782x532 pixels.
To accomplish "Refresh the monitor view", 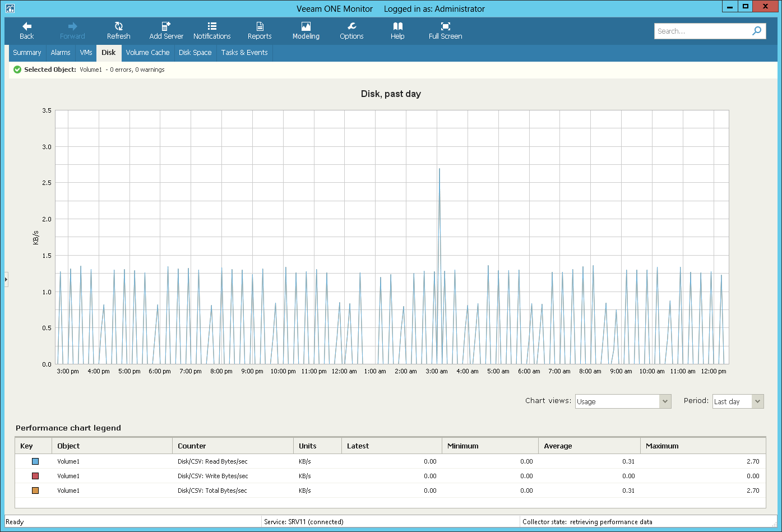I will coord(118,31).
